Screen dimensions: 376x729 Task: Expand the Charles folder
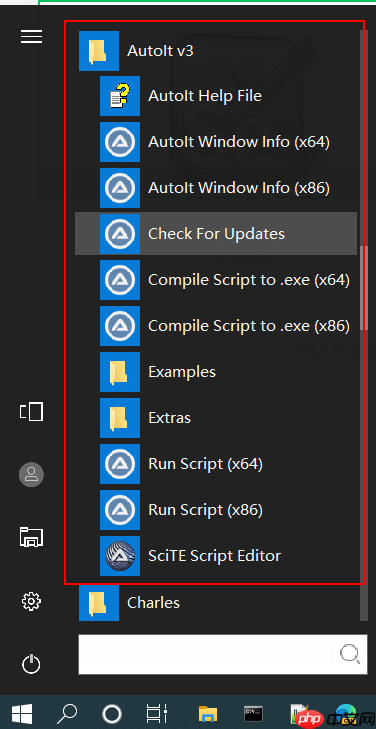(x=216, y=603)
